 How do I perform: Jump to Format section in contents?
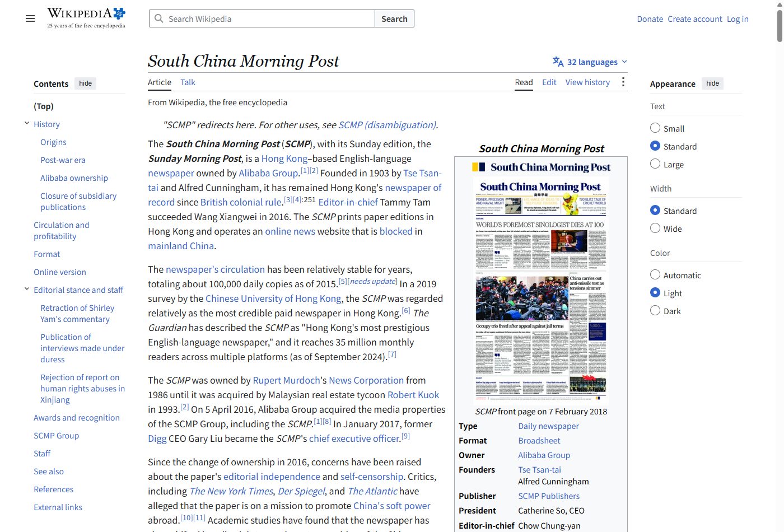click(x=46, y=254)
